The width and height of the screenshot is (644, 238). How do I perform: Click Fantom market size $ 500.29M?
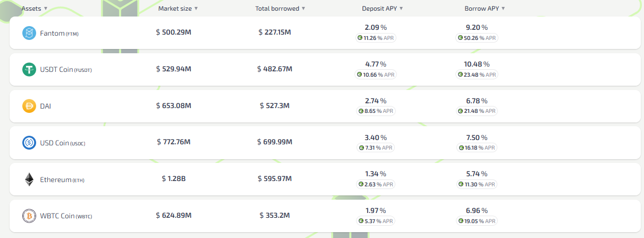(174, 32)
